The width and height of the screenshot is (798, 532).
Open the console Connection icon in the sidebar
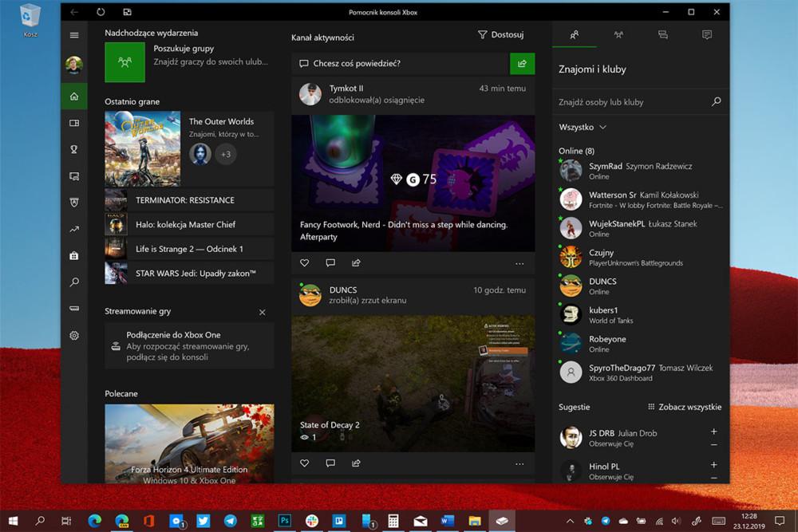(x=74, y=308)
